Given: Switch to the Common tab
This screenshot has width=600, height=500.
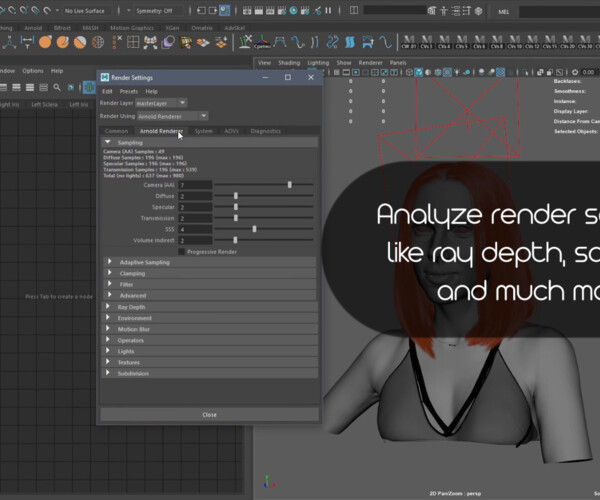Looking at the screenshot, I should click(116, 131).
